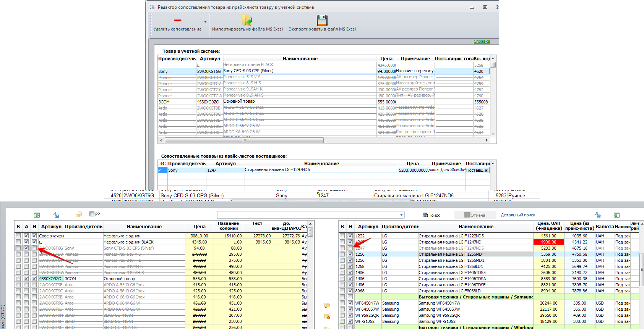Click 'ТС' column header in matched-items table
The height and width of the screenshot is (329, 644).
click(162, 163)
